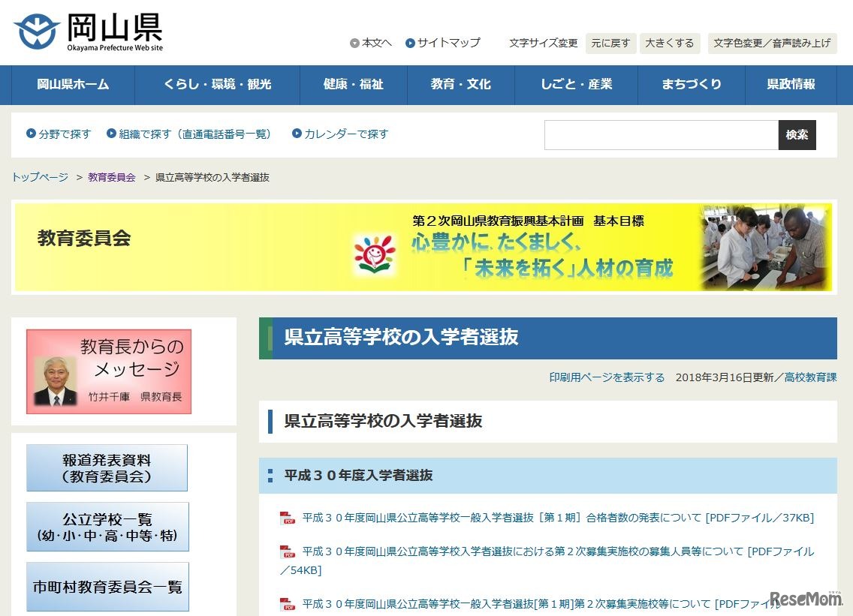Click inside the search input field

661,135
